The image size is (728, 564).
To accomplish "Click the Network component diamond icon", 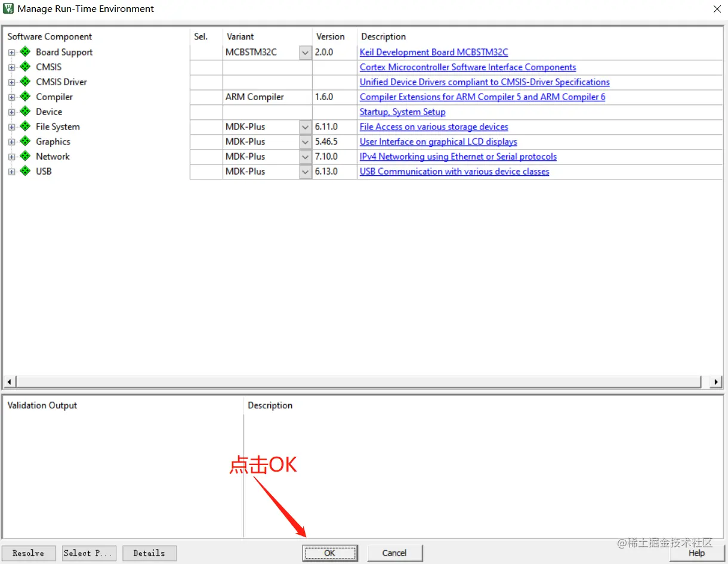I will point(25,156).
